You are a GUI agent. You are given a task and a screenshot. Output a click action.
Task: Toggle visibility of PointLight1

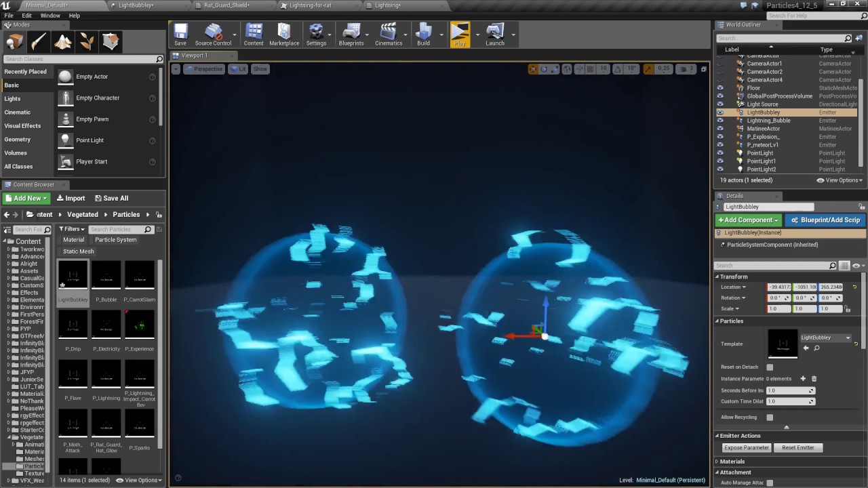[x=720, y=161]
